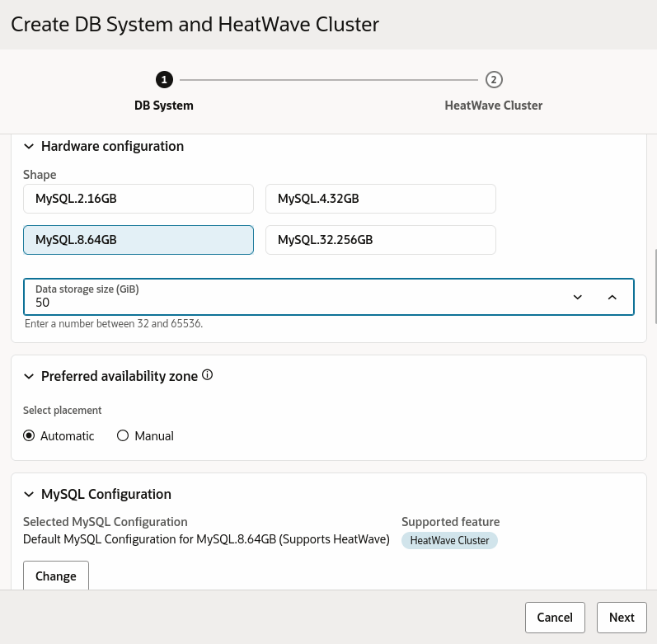
Task: Pick the MySQL.32.256GB shape
Action: (x=380, y=240)
